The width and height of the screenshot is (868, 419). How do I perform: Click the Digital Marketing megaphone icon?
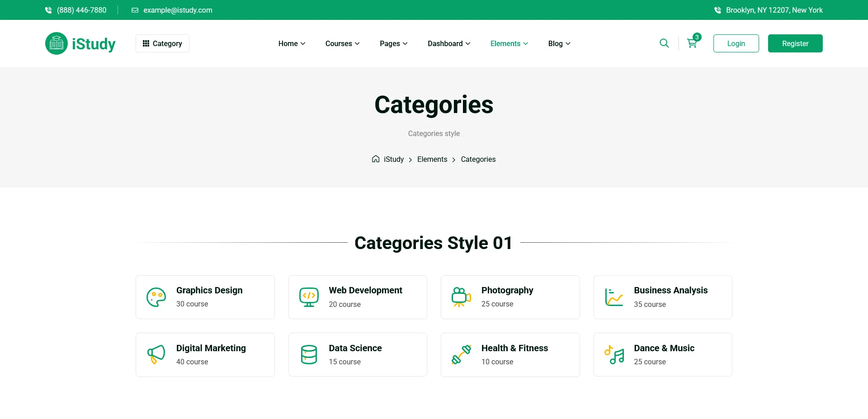coord(156,355)
